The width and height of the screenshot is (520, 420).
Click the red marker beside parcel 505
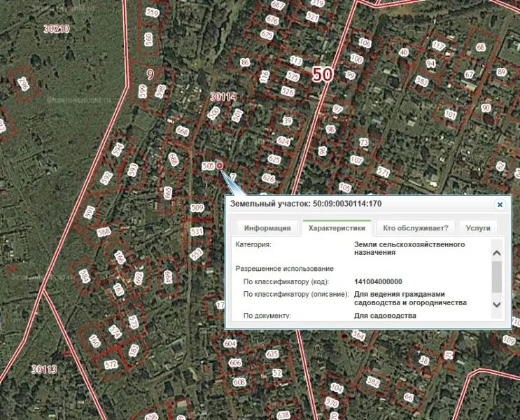tap(220, 165)
